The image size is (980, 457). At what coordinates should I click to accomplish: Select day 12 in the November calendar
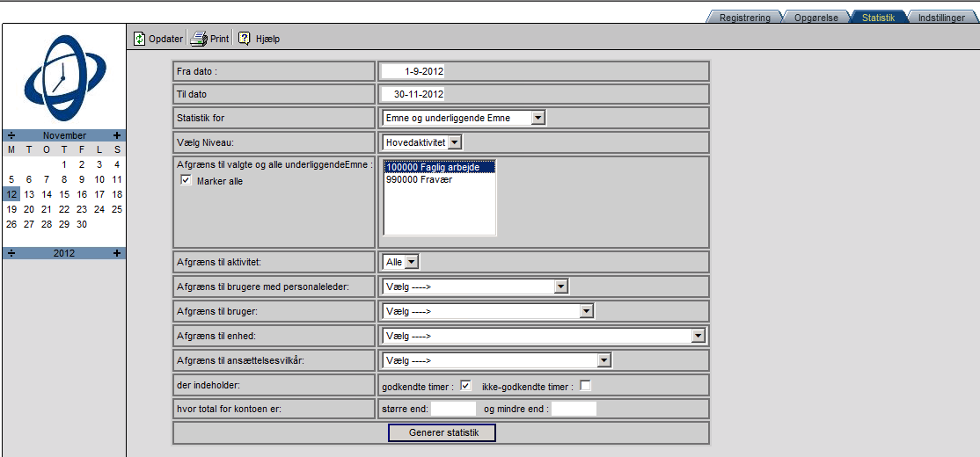point(11,194)
